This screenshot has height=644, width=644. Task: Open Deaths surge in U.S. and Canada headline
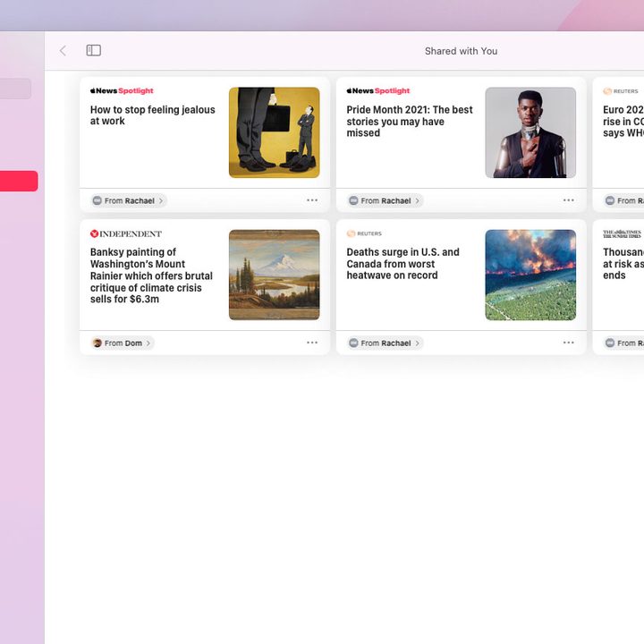click(402, 264)
